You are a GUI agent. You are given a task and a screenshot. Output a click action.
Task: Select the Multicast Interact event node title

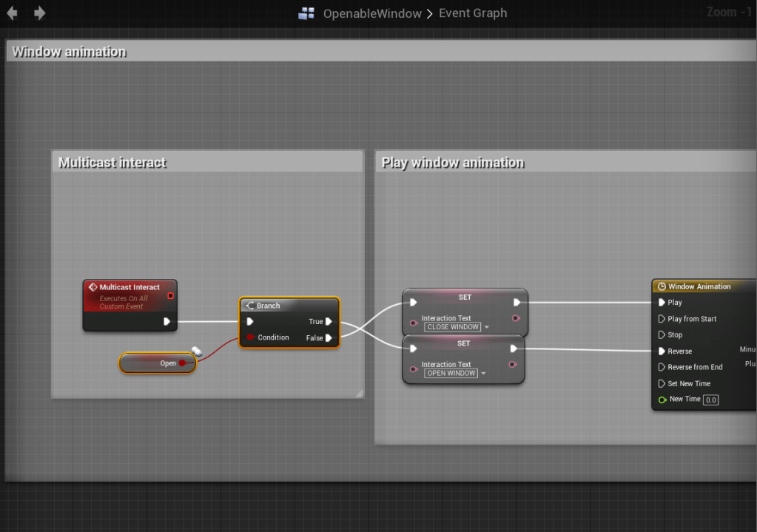point(129,287)
